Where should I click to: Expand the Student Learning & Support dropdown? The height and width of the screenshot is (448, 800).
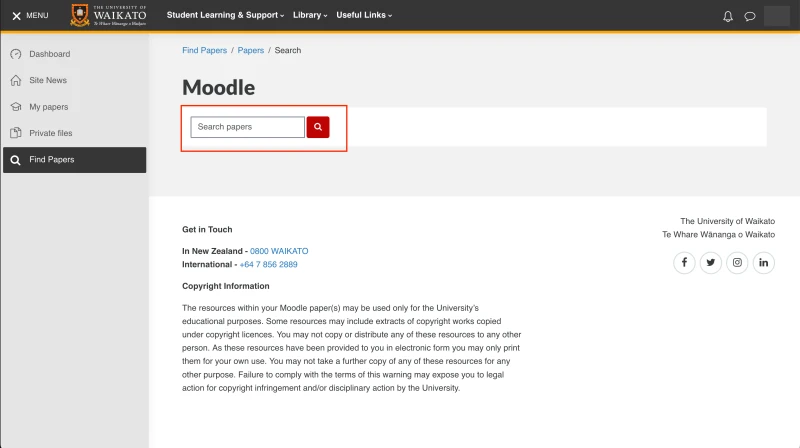tap(225, 15)
